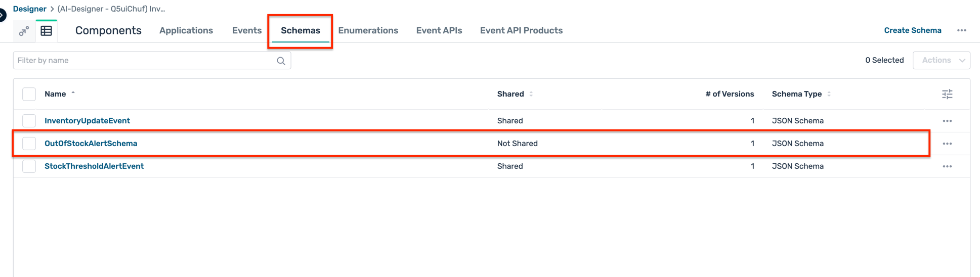The image size is (980, 277).
Task: Open more options for OutOfStockAlertSchema row
Action: [x=947, y=144]
